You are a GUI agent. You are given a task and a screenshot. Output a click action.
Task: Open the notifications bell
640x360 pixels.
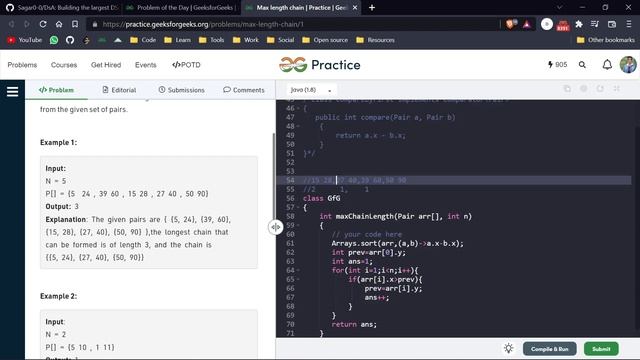tap(607, 65)
